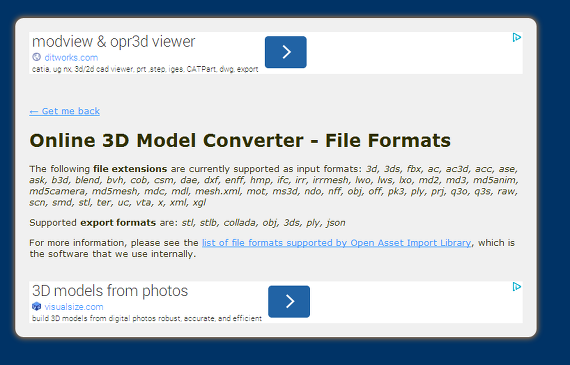Click the ad description build 3D models from digital photos
The image size is (570, 365).
(x=147, y=318)
